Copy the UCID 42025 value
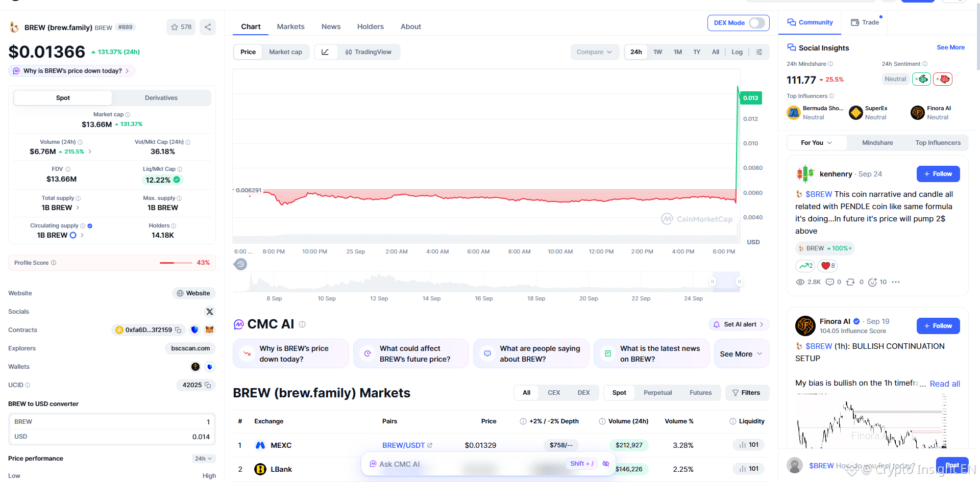 click(208, 385)
